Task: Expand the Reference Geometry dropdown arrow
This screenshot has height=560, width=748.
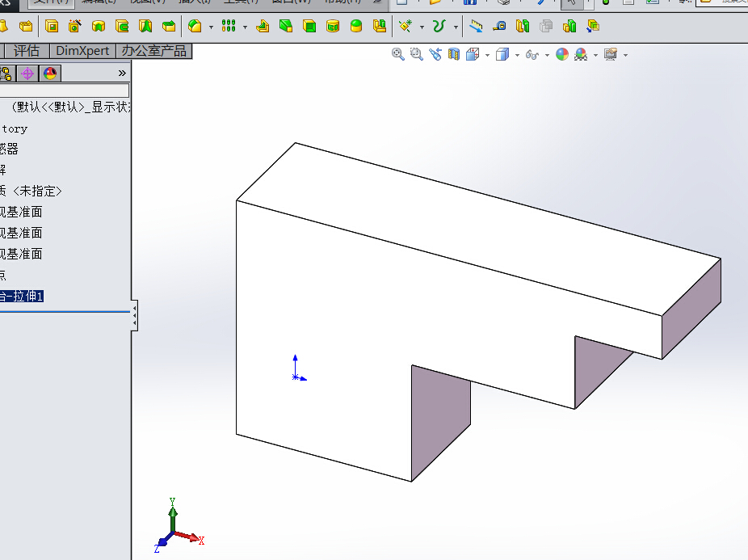Action: point(422,27)
